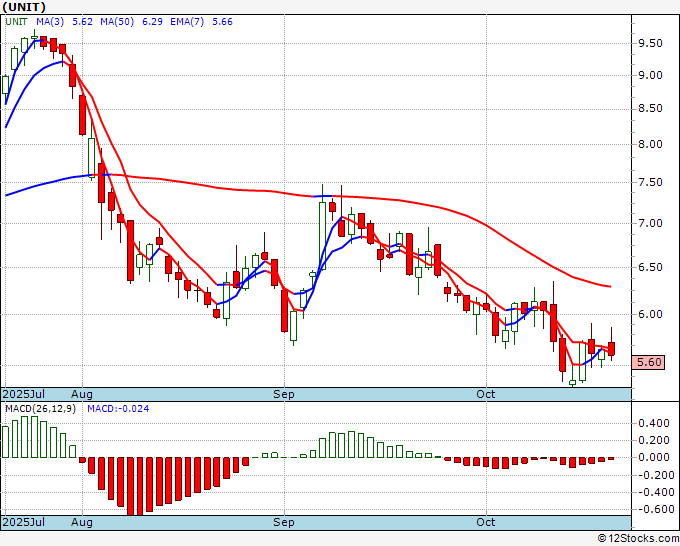
Task: Click the 5.60 current price tag
Action: [648, 362]
